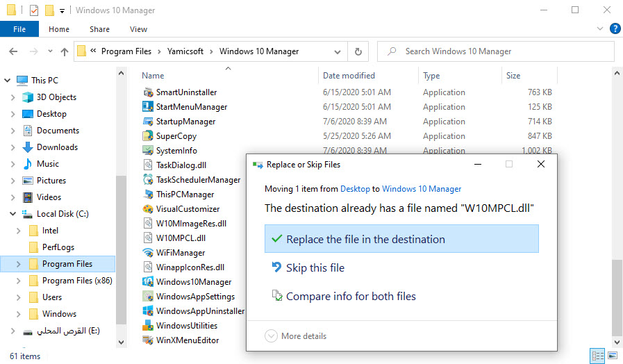Select the TaskSchedulerManager icon
Viewport: 623px width, 364px height.
148,180
